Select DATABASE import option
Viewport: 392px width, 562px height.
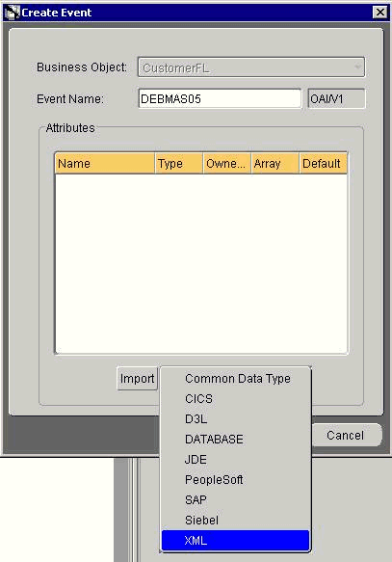(x=235, y=439)
